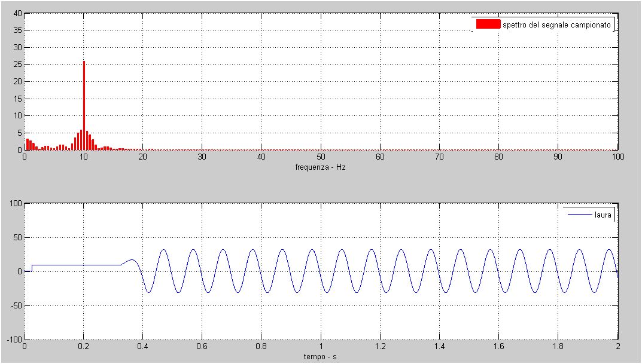This screenshot has width=642, height=364.
Task: Click the 1 tick label on the time axis
Action: point(321,347)
